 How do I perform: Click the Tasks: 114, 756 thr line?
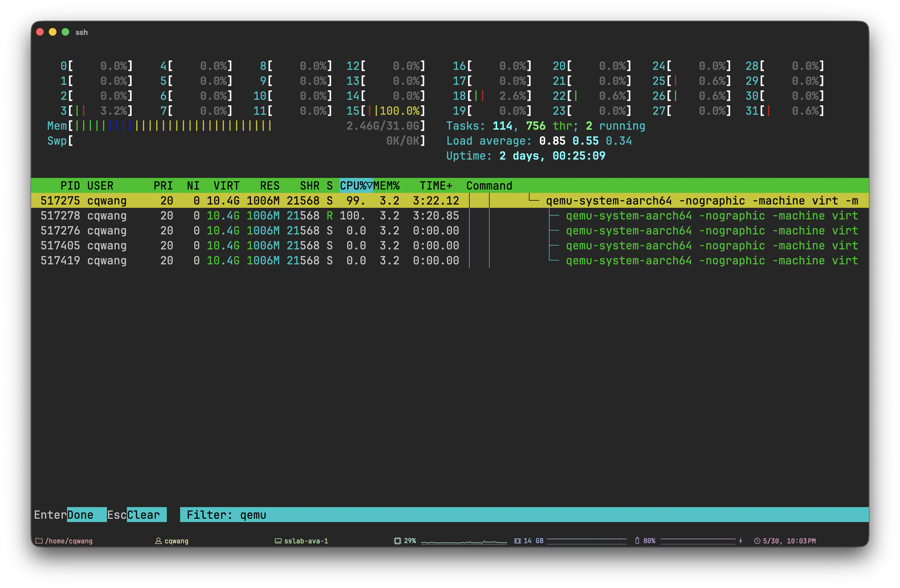(x=546, y=126)
